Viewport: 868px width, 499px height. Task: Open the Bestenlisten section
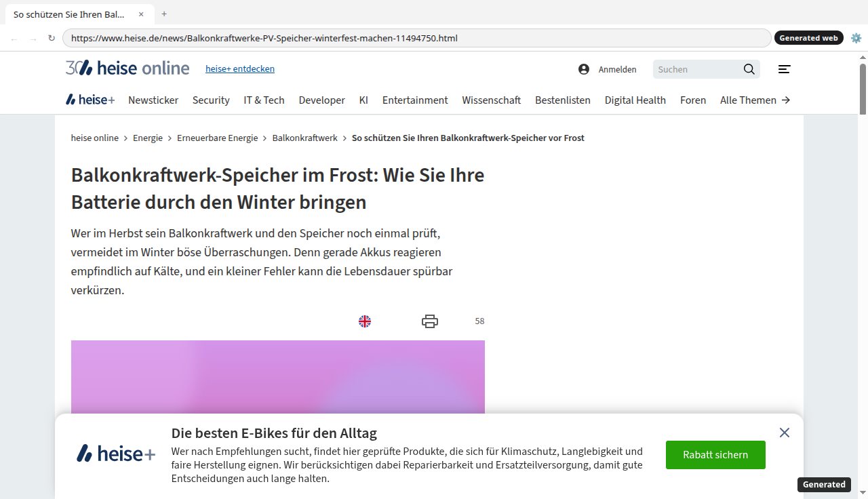tap(563, 100)
